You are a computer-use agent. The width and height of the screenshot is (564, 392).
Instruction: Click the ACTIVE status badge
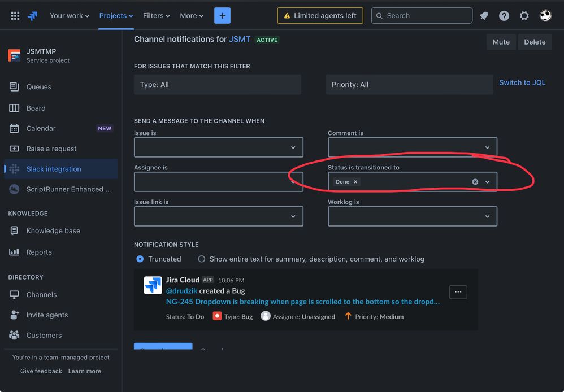pos(267,40)
